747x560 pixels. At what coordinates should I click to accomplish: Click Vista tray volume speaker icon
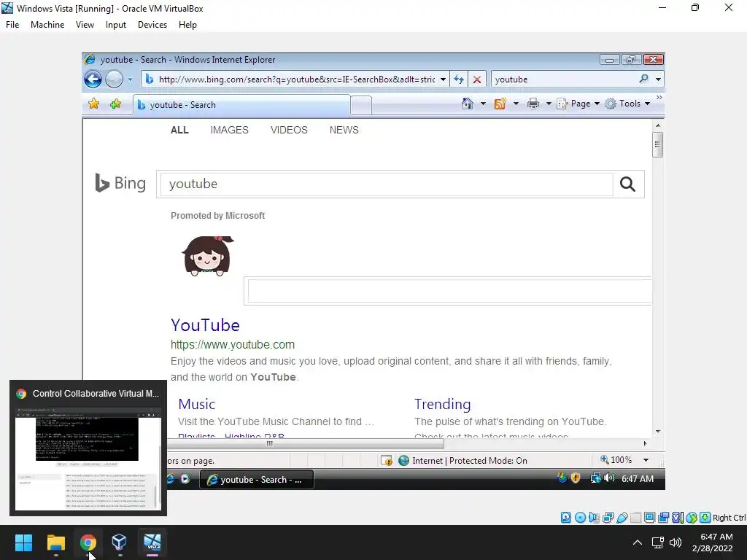coord(609,478)
